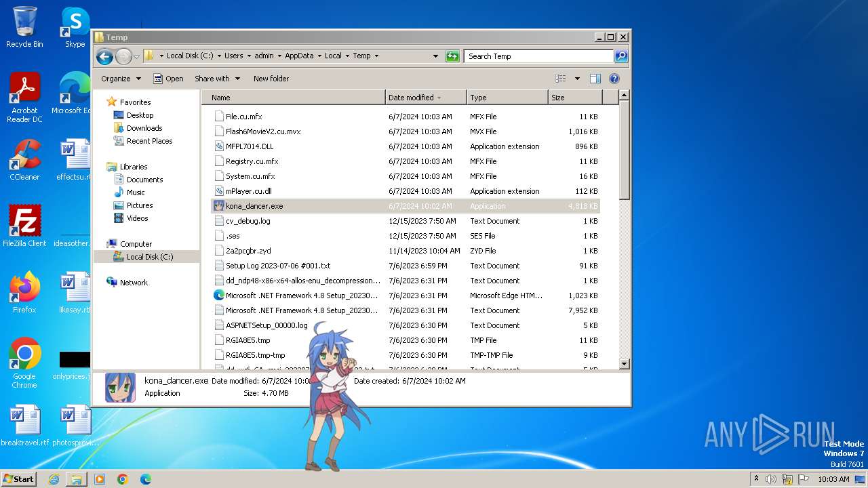Click the search magnifier button

coord(620,56)
